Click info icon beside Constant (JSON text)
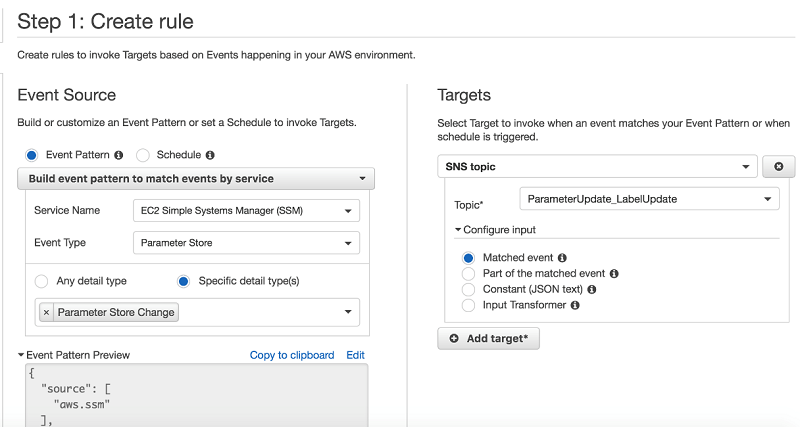 tap(593, 289)
